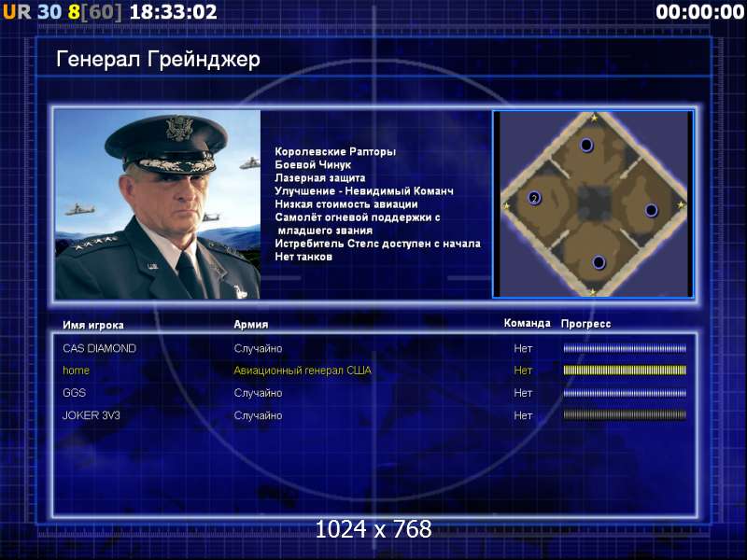
Task: Click the "Нет танков" line
Action: [303, 257]
